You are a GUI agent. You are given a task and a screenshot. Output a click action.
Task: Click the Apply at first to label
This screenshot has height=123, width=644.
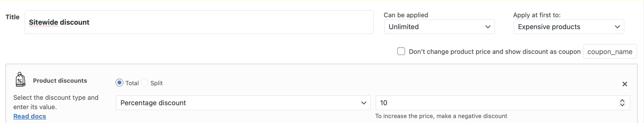pos(537,15)
